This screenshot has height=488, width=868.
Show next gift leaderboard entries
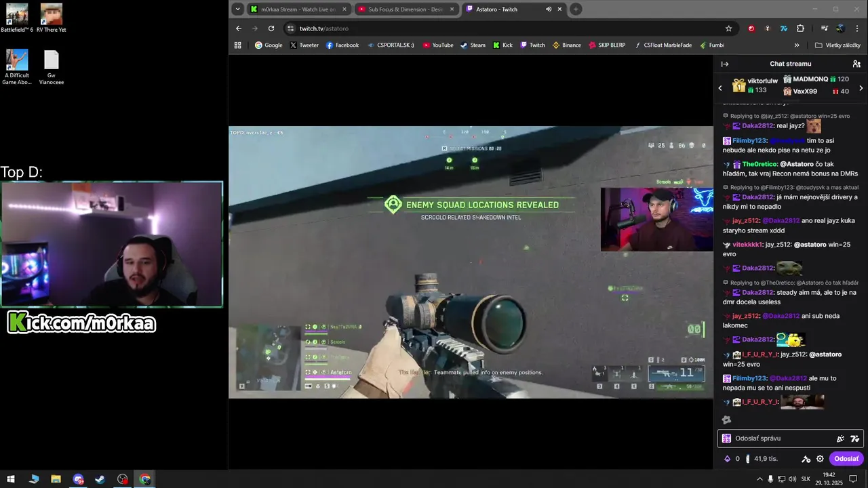pos(861,88)
